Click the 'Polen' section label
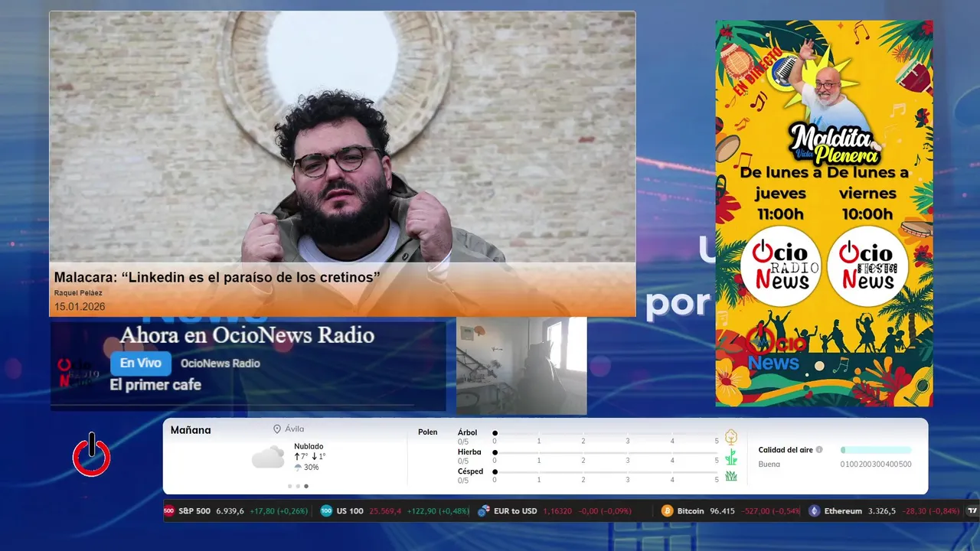Screen dimensions: 980x551 pos(428,432)
